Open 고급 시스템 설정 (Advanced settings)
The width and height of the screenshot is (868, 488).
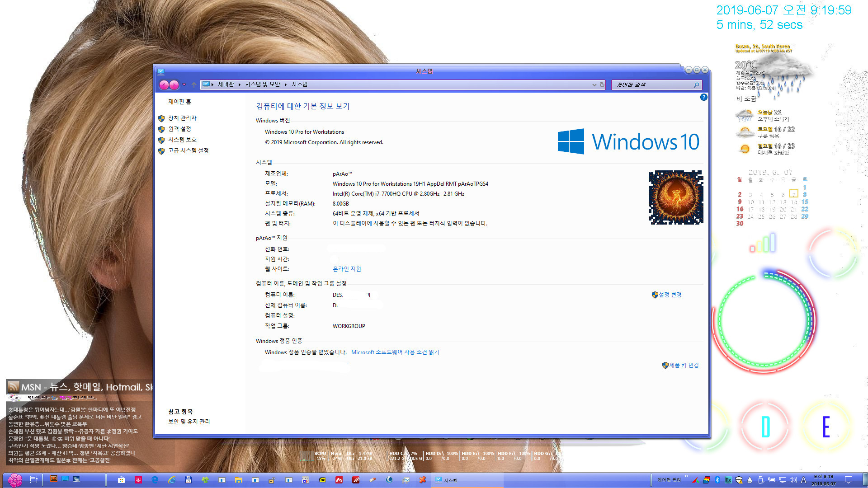188,150
